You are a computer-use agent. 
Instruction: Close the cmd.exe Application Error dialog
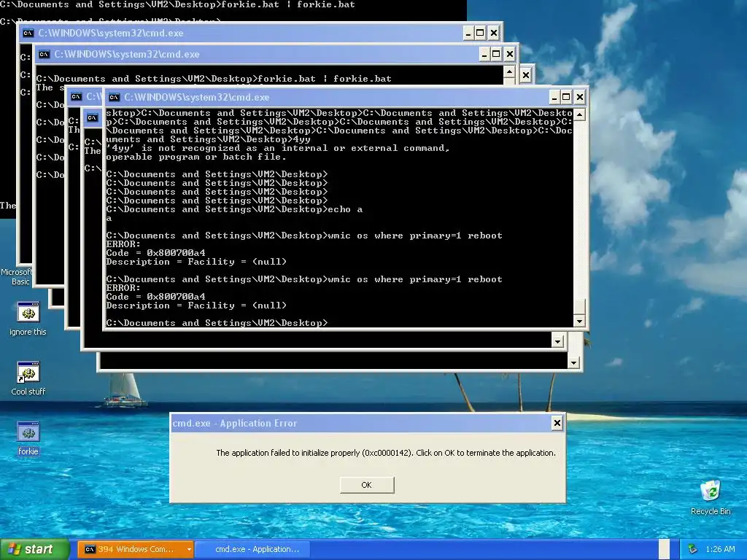pos(557,423)
